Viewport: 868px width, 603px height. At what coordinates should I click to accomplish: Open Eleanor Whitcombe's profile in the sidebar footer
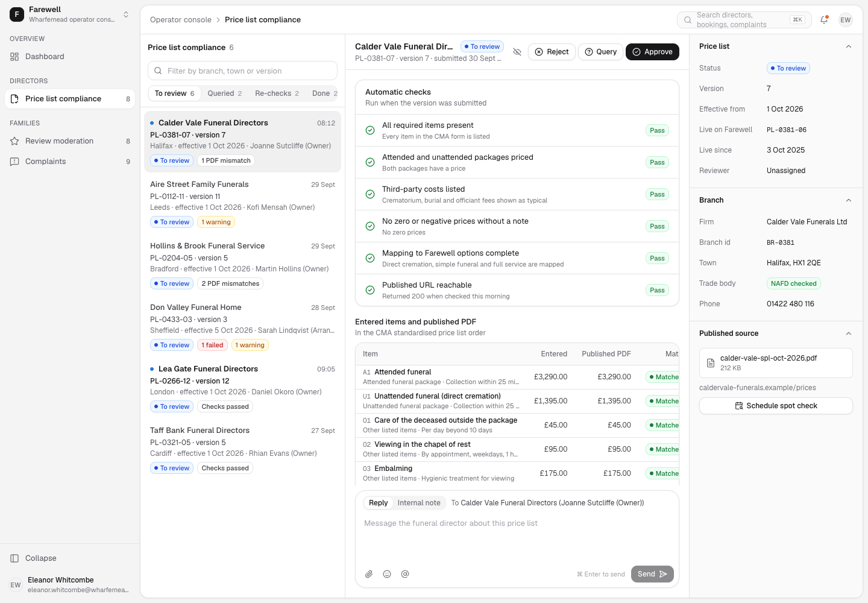tap(70, 584)
